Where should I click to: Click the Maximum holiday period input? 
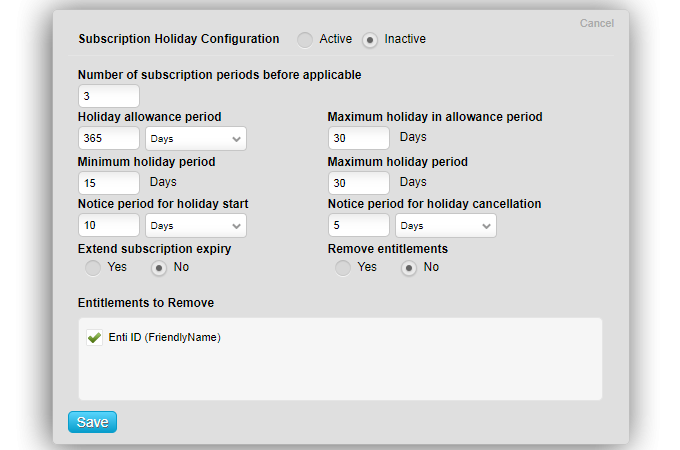[358, 183]
